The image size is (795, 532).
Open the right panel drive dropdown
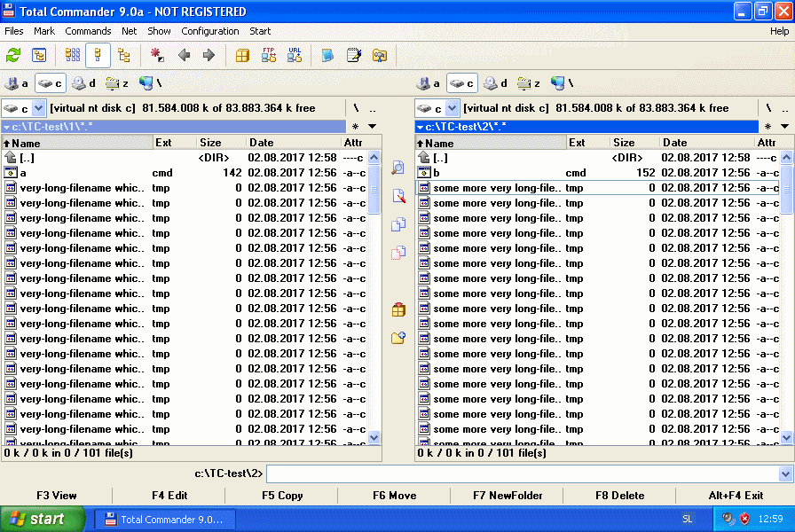point(453,108)
